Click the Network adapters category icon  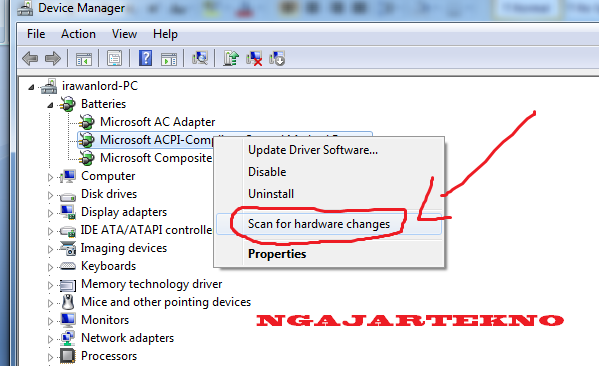(68, 338)
